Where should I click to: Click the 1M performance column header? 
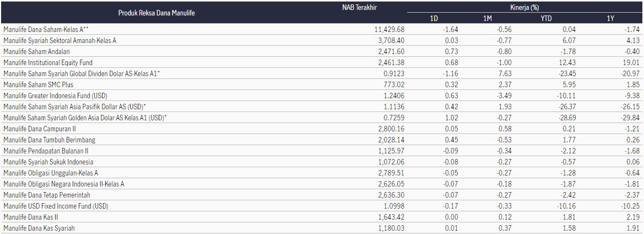tap(488, 19)
